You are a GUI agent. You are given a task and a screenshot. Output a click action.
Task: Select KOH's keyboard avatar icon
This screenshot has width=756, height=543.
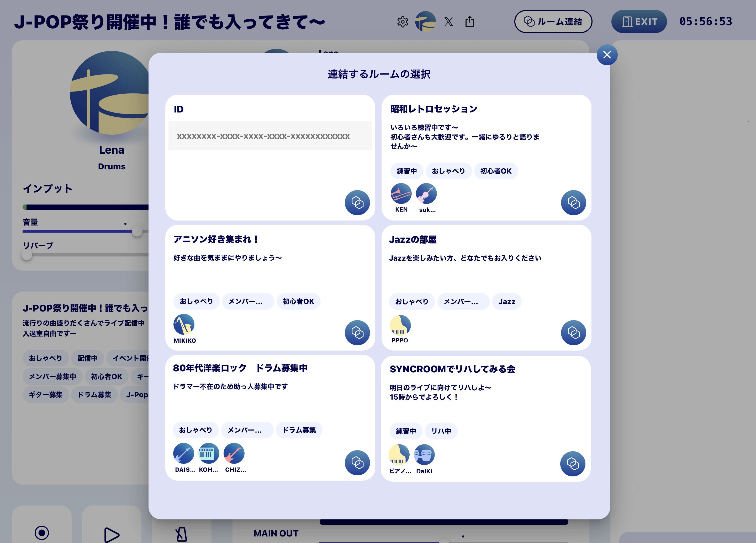tap(209, 454)
